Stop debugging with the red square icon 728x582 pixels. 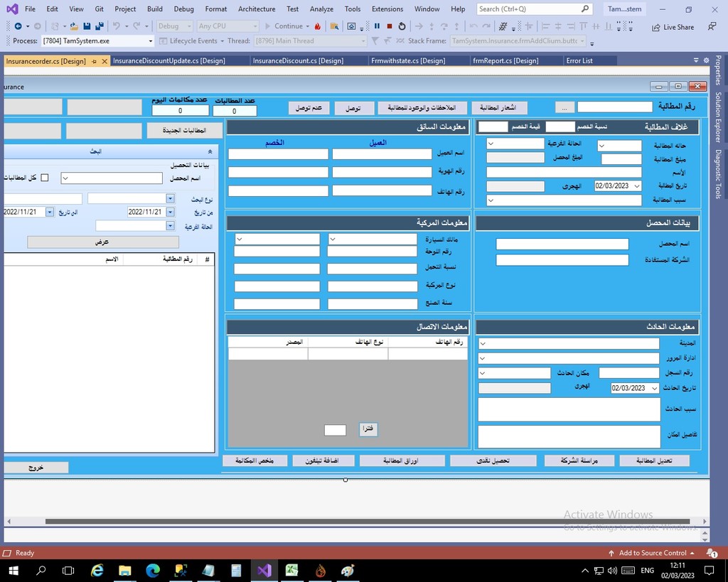[390, 26]
